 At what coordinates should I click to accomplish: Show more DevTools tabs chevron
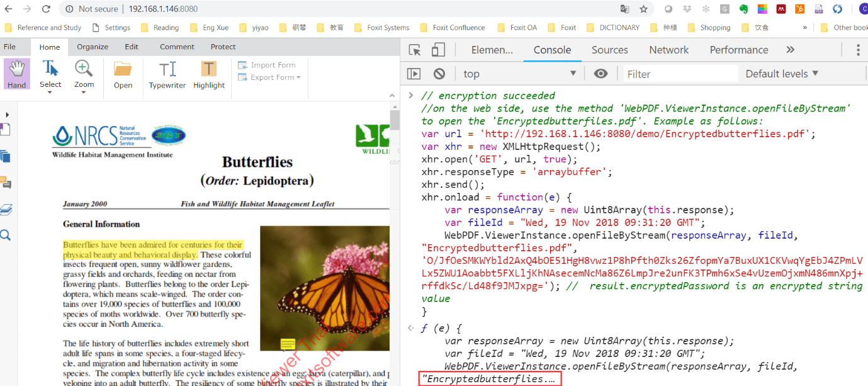coord(791,50)
